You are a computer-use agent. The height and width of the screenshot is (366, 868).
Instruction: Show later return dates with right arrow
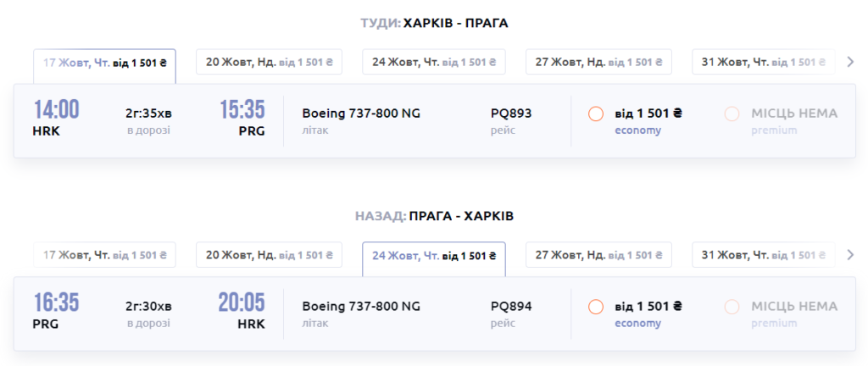(x=851, y=255)
